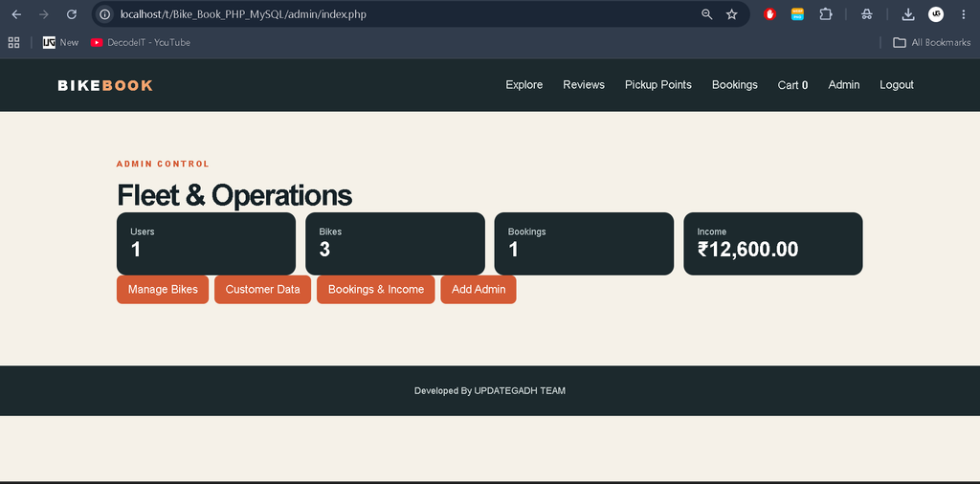Open the profile avatar icon

(936, 14)
